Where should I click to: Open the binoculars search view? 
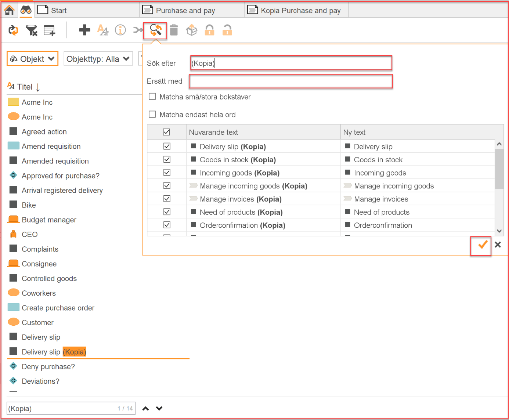click(x=26, y=10)
